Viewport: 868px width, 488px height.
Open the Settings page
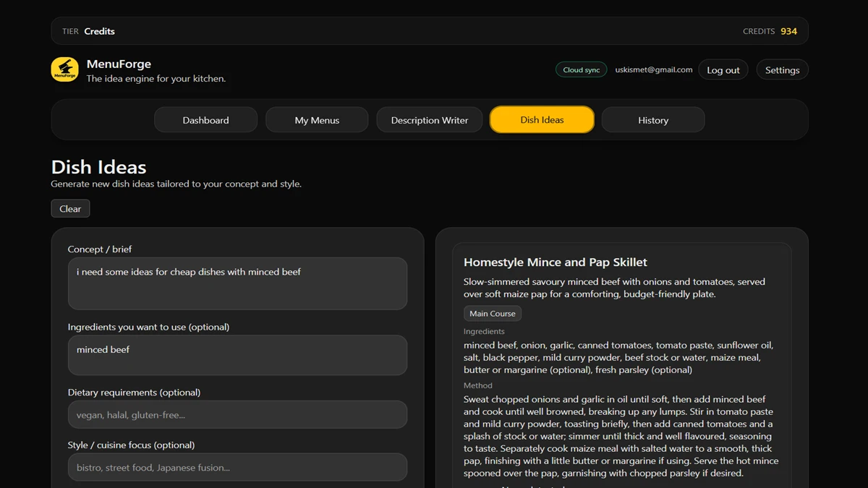point(782,70)
